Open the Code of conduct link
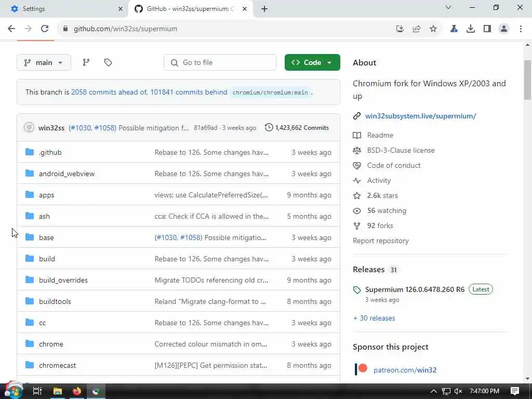 [x=394, y=165]
